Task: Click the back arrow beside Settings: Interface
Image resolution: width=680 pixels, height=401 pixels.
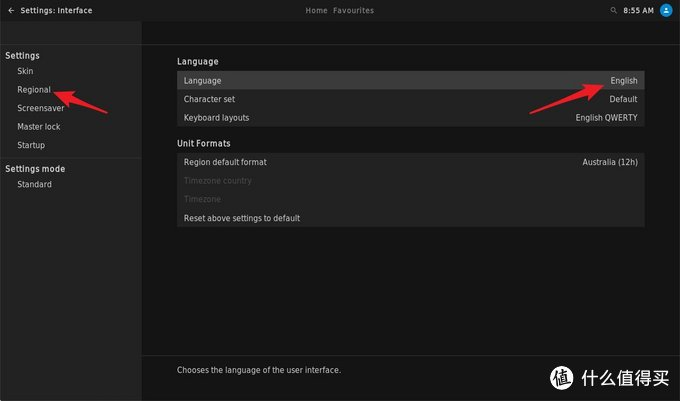Action: (10, 10)
